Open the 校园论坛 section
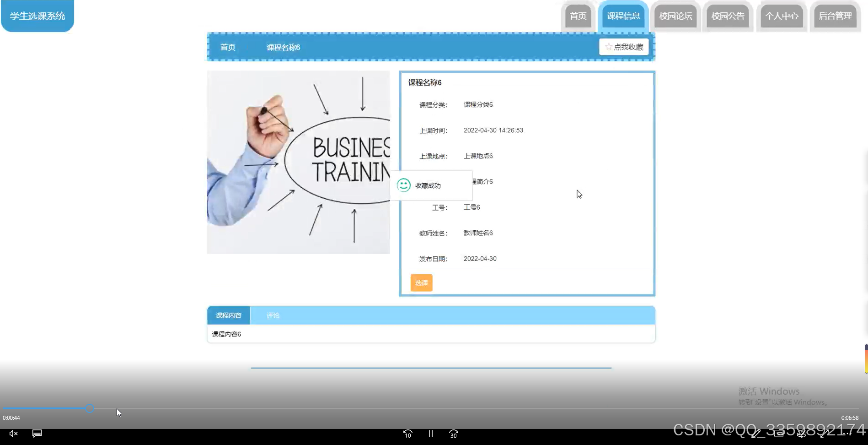This screenshot has width=868, height=445. tap(675, 15)
